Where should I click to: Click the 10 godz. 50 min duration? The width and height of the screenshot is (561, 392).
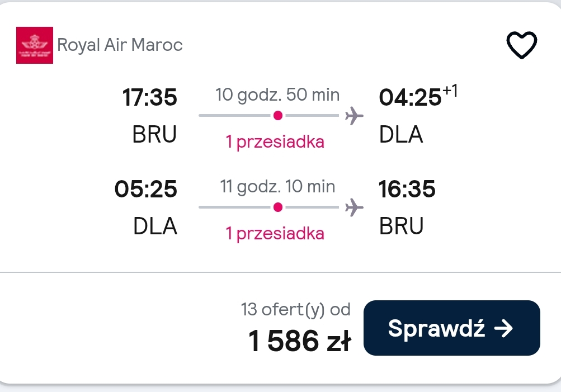[x=277, y=95]
